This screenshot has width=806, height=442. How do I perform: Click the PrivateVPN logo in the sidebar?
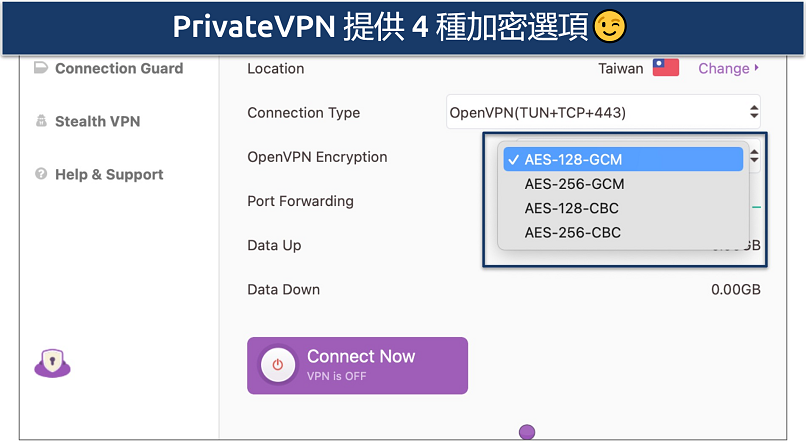pos(52,365)
